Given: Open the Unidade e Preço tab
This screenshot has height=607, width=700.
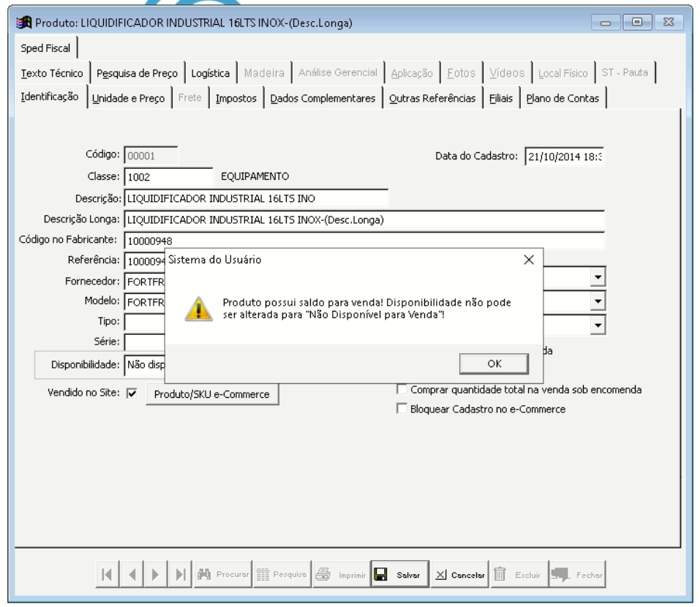Looking at the screenshot, I should [128, 98].
